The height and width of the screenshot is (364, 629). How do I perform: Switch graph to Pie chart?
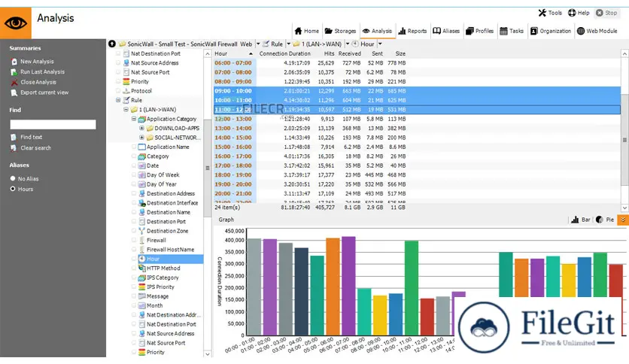click(x=605, y=220)
